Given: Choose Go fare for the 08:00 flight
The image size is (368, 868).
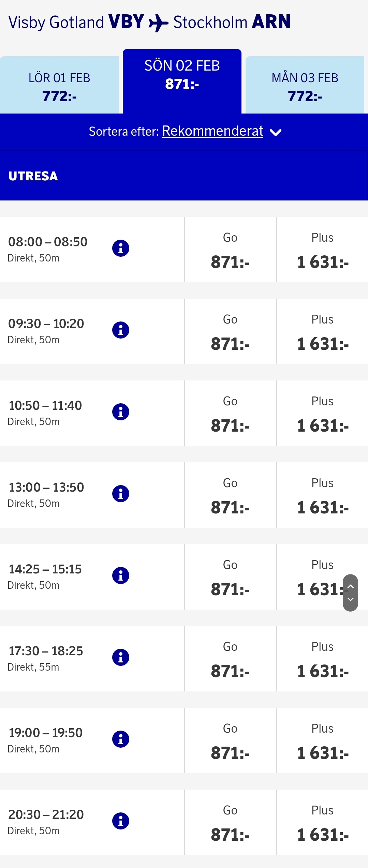Looking at the screenshot, I should pyautogui.click(x=230, y=250).
